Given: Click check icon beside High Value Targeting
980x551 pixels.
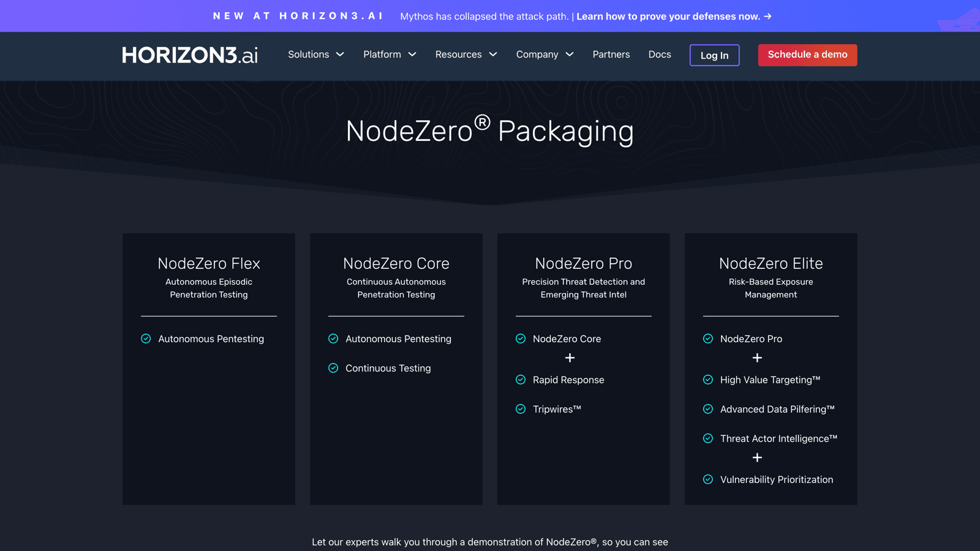Looking at the screenshot, I should click(x=708, y=380).
